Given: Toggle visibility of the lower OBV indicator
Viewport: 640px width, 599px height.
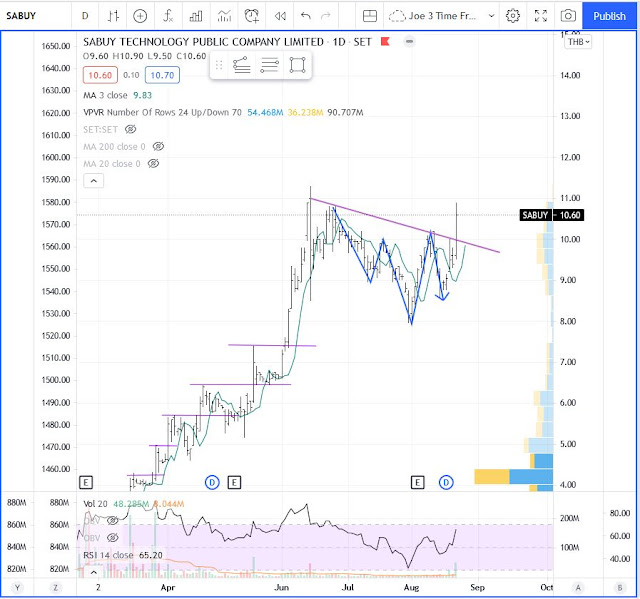Looking at the screenshot, I should [x=112, y=538].
